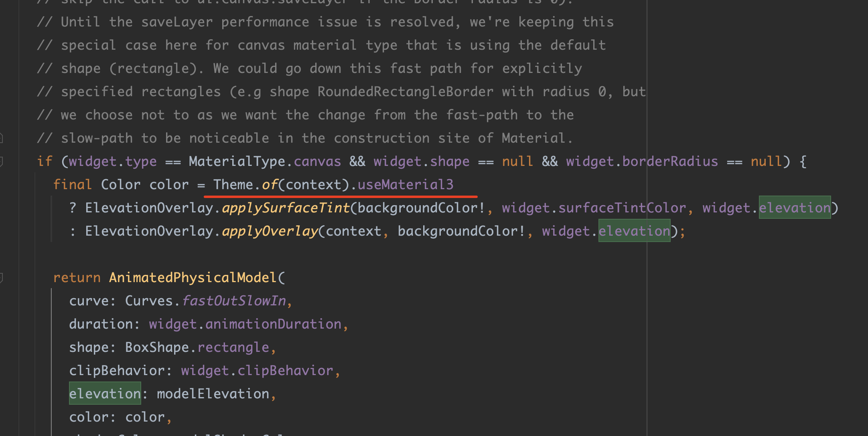Collapse the if-statement fold marker in gutter
The height and width of the screenshot is (436, 868).
[1, 161]
